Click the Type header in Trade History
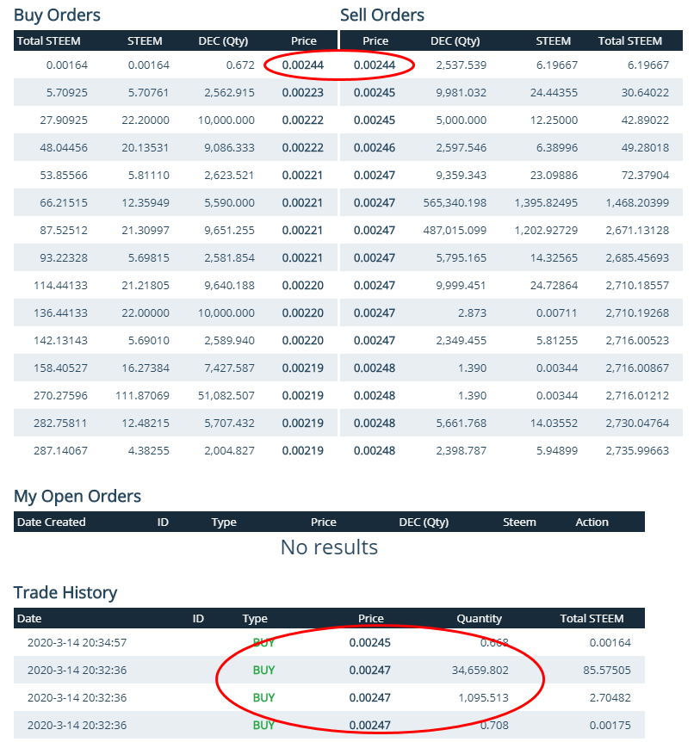 255,619
